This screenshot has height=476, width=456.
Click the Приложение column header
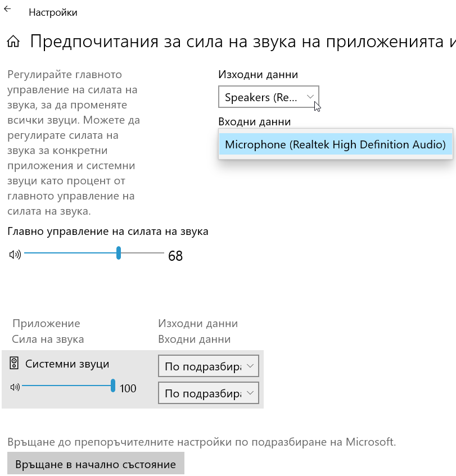pyautogui.click(x=46, y=323)
